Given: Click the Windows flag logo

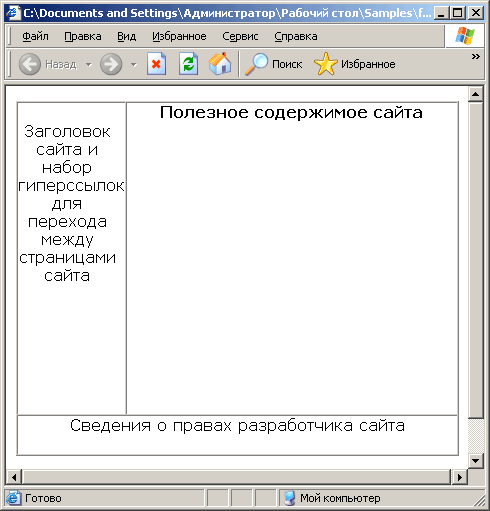Looking at the screenshot, I should [465, 36].
